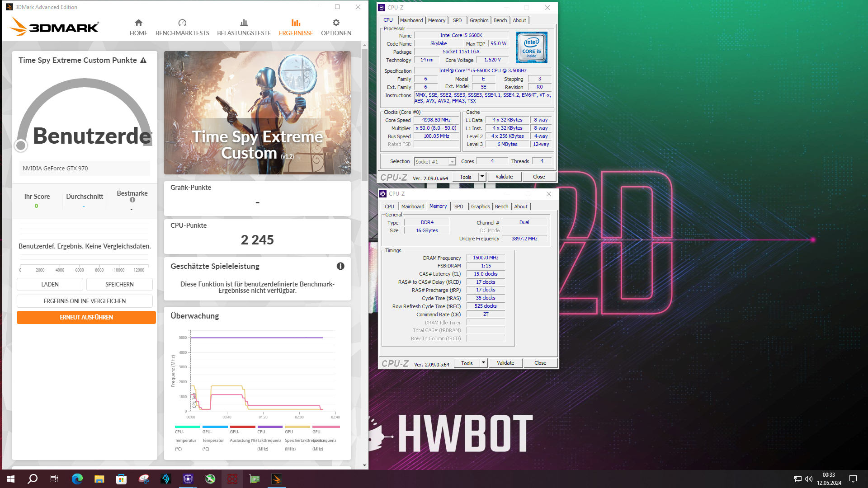The image size is (868, 488).
Task: Click Close button in lower CPU-Z window
Action: click(540, 363)
